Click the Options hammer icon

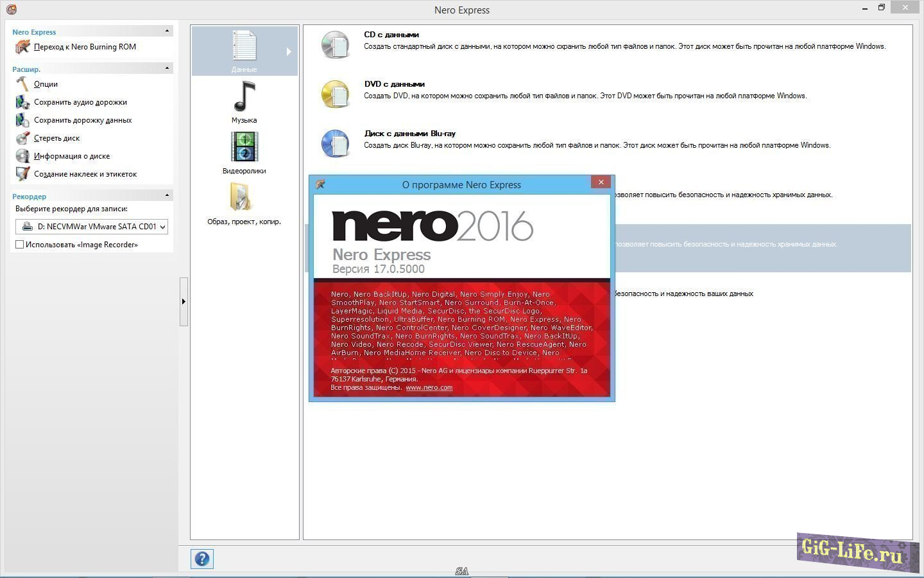[x=22, y=84]
